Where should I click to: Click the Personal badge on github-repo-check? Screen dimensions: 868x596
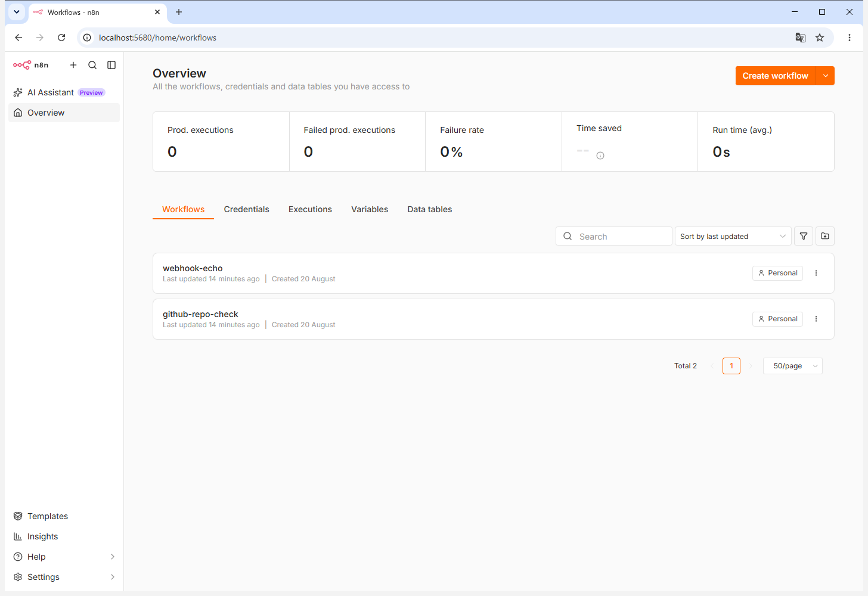pyautogui.click(x=777, y=319)
